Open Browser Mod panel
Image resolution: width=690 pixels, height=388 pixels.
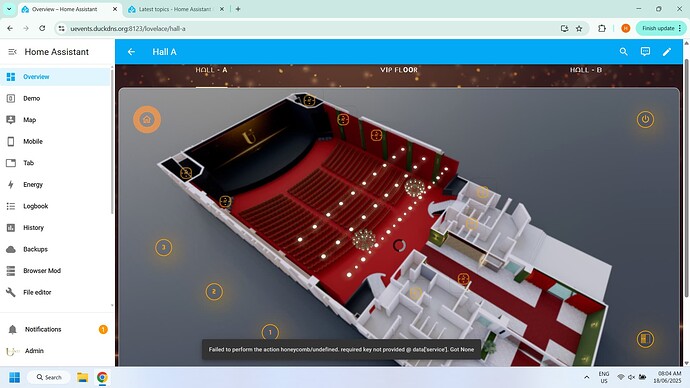coord(55,271)
